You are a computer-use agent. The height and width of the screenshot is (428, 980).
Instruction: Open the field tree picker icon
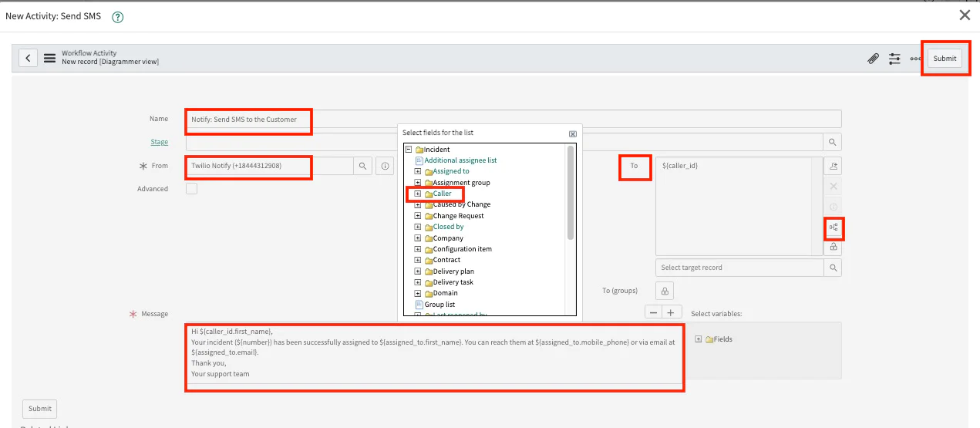click(x=833, y=228)
